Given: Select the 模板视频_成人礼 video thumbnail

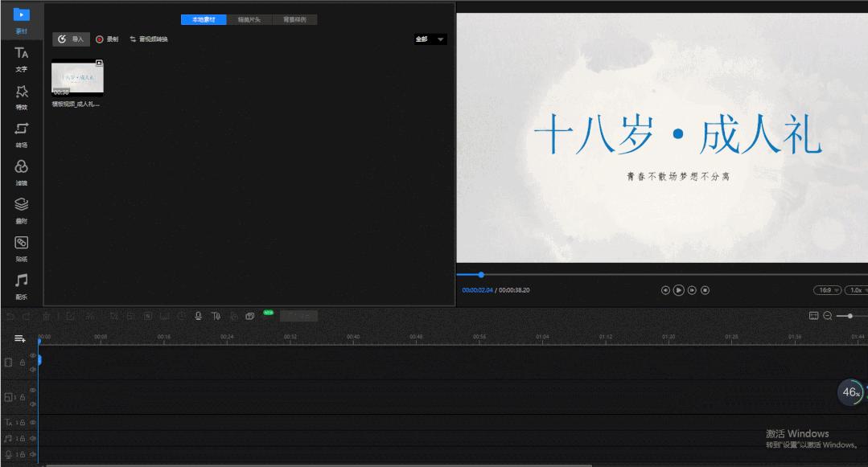Looking at the screenshot, I should coord(77,77).
